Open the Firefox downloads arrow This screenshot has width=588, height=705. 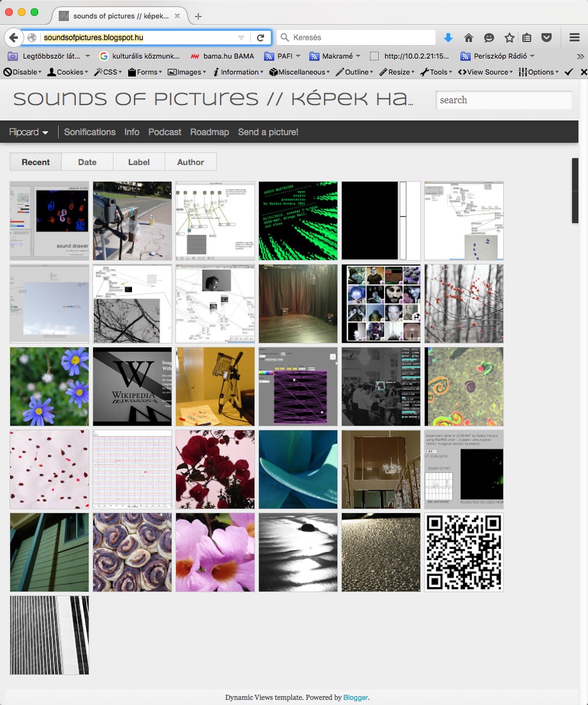tap(448, 38)
